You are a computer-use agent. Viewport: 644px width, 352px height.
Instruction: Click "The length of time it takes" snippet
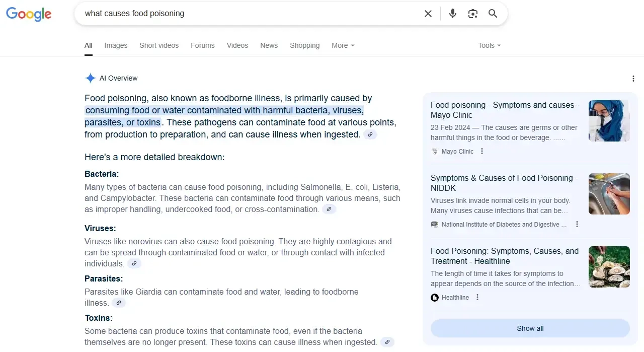pos(506,278)
